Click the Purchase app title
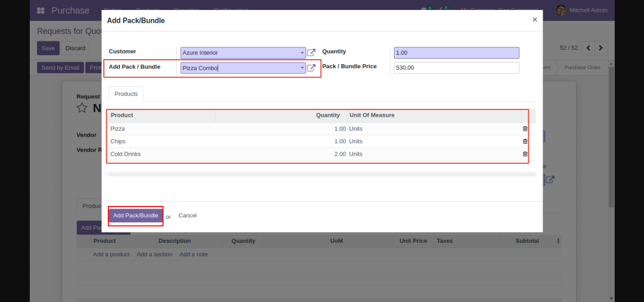Viewport: 644px width, 302px height. point(71,10)
